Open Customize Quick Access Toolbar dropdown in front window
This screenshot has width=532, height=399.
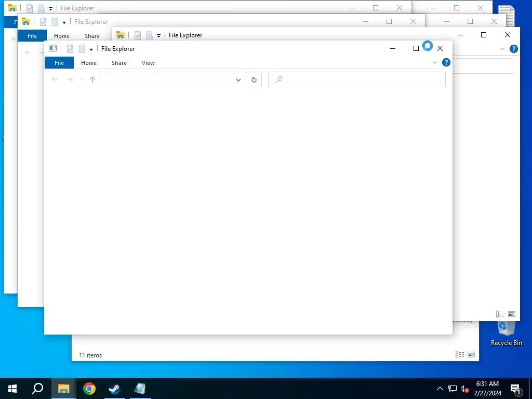point(91,49)
